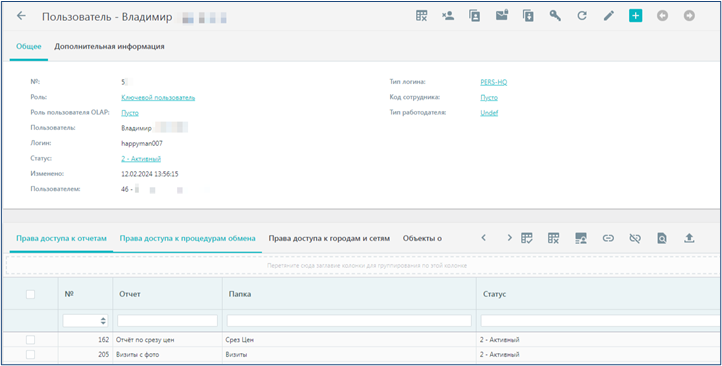Check the row 205 checkbox
Viewport: 722px width, 366px height.
(x=30, y=354)
